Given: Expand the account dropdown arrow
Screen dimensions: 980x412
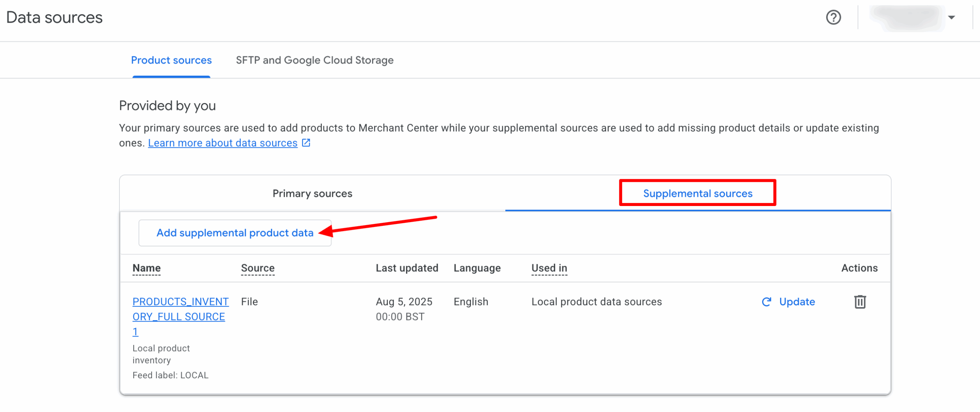Looking at the screenshot, I should (951, 18).
